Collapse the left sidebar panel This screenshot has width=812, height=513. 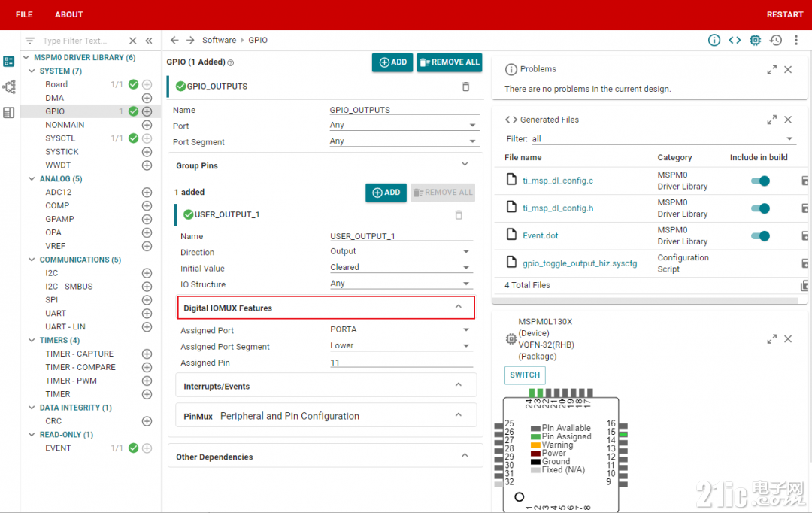click(x=149, y=41)
